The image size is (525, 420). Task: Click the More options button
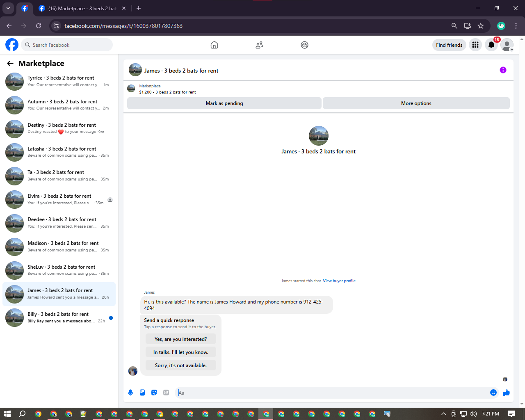[416, 103]
